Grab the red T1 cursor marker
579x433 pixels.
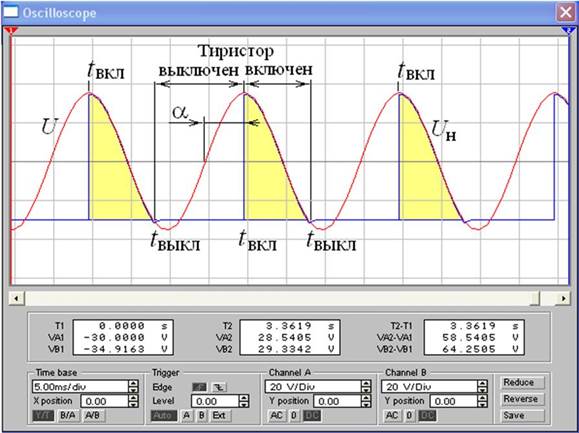click(x=11, y=31)
